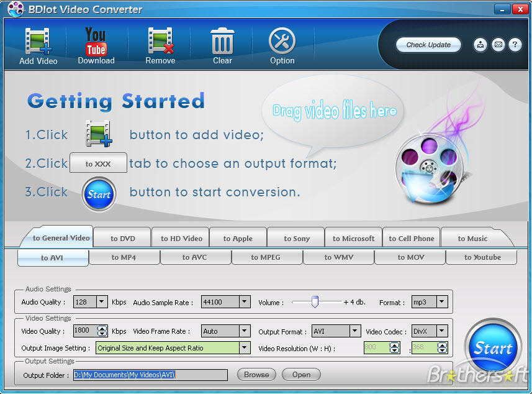Click the Add Video toolbar icon
The width and height of the screenshot is (532, 394).
[x=38, y=46]
